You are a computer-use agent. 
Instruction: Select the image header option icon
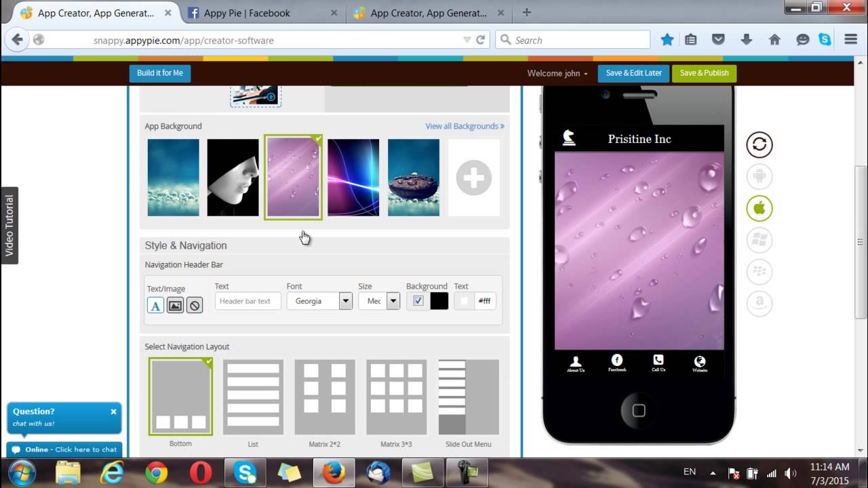tap(175, 305)
